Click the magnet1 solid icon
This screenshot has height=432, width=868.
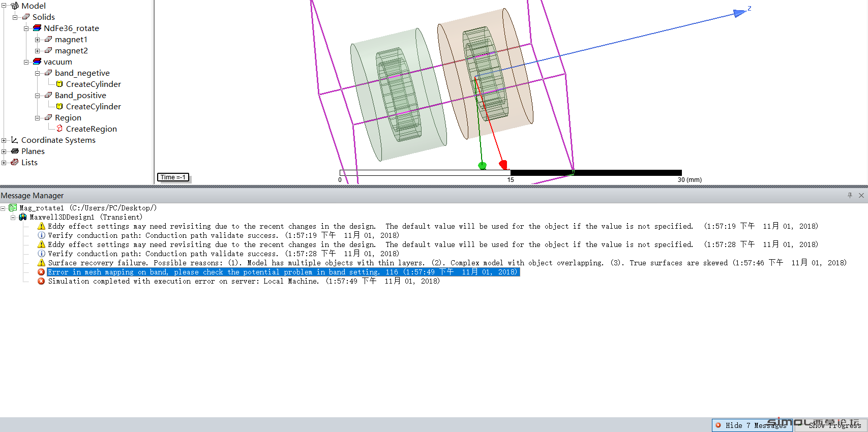[48, 39]
